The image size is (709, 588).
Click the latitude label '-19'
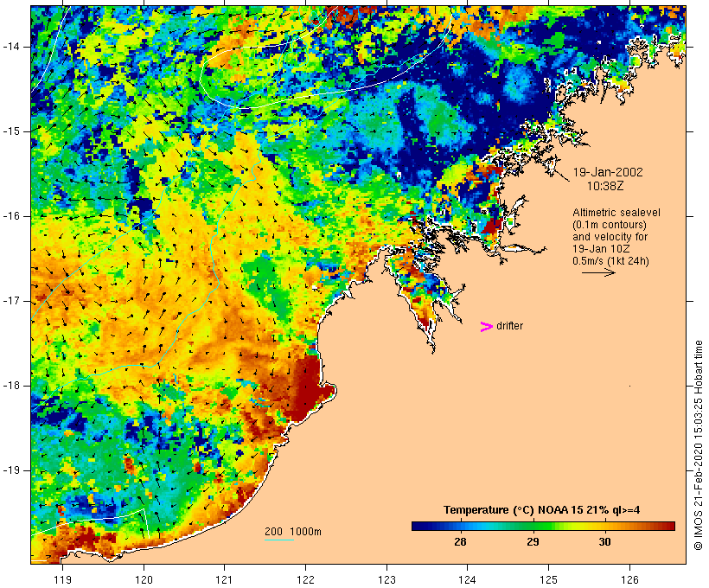pos(10,470)
